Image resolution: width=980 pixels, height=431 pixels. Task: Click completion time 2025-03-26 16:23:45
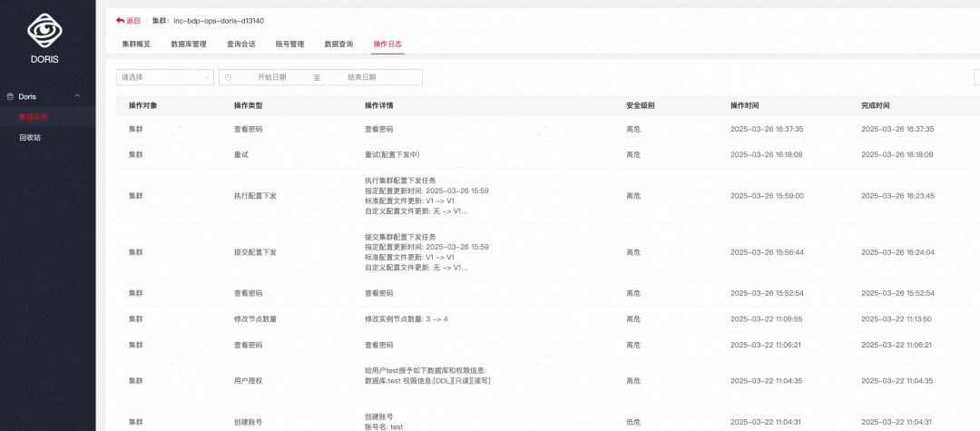pyautogui.click(x=897, y=196)
